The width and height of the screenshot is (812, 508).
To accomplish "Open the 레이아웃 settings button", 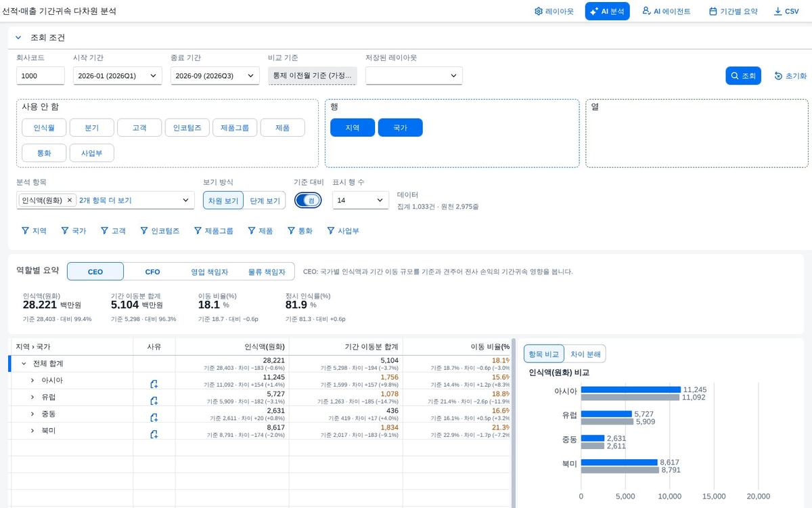I will pyautogui.click(x=554, y=12).
